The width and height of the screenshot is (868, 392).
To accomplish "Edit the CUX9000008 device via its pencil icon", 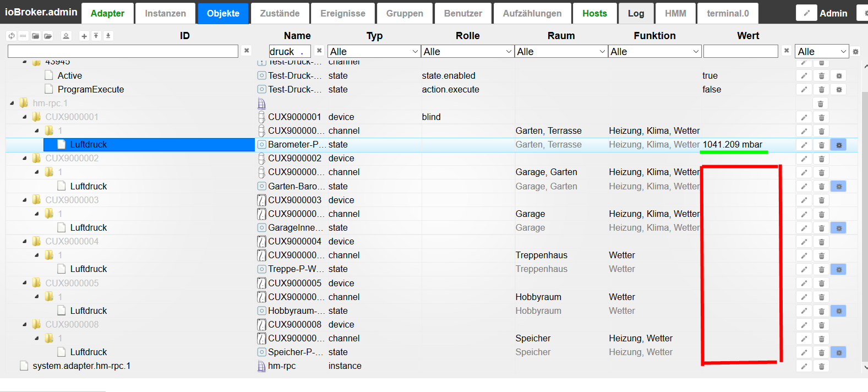I will [804, 325].
